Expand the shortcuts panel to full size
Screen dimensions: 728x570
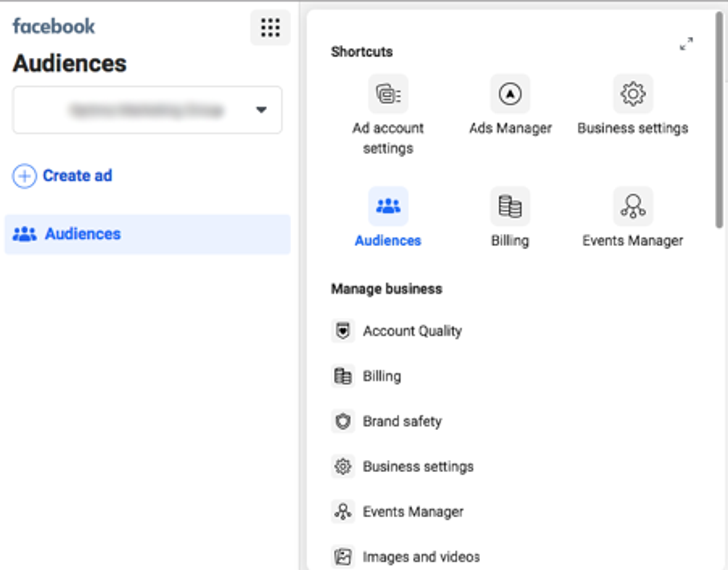point(686,44)
